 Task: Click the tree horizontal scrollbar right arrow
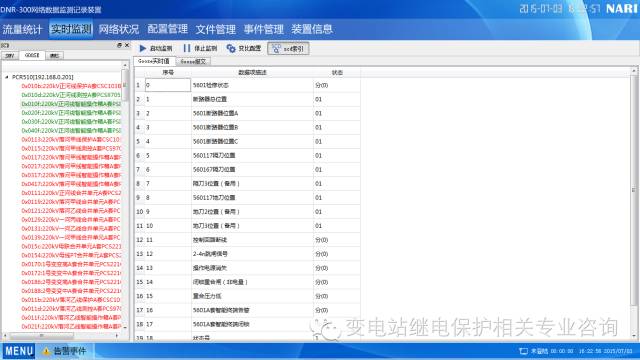click(x=117, y=336)
